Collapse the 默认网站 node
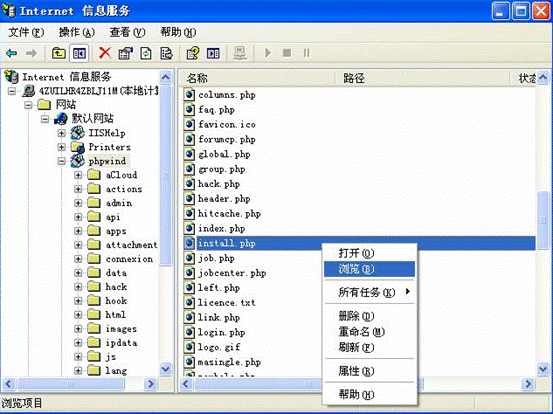 pyautogui.click(x=45, y=119)
